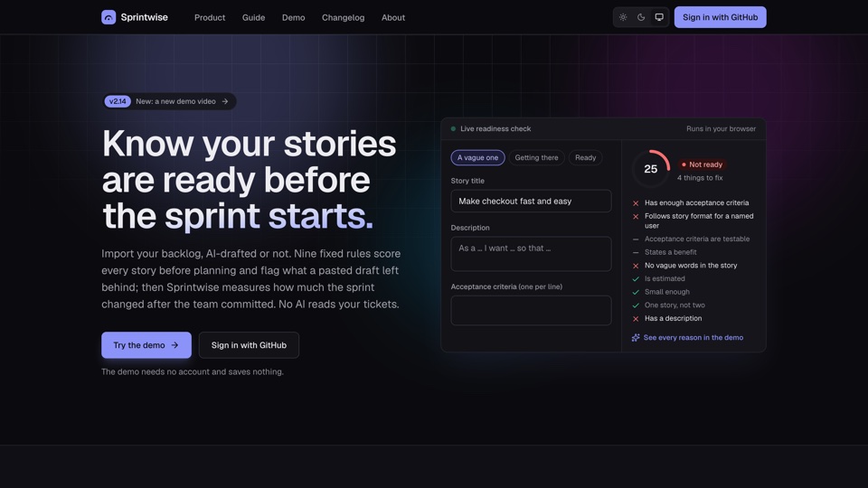Open the v2.14 new demo video announcement
This screenshot has height=488, width=868.
coord(169,101)
